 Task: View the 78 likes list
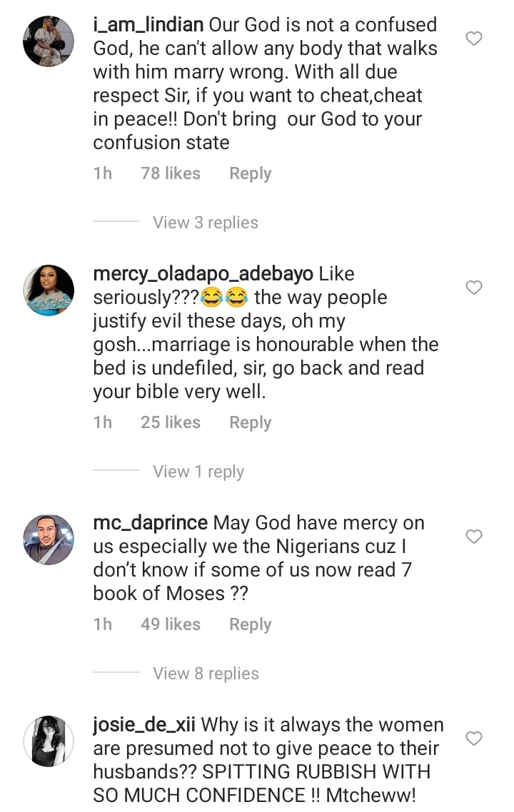tap(171, 173)
